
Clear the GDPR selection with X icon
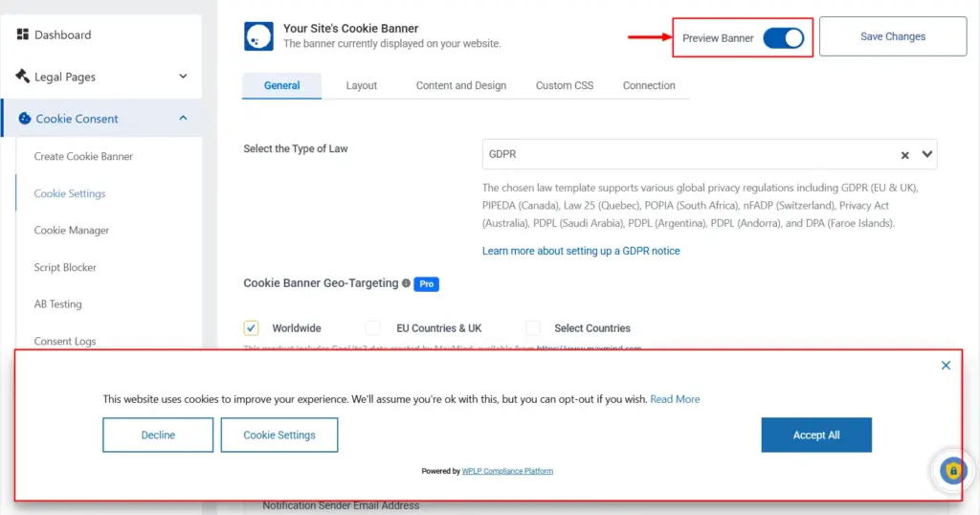pyautogui.click(x=904, y=154)
